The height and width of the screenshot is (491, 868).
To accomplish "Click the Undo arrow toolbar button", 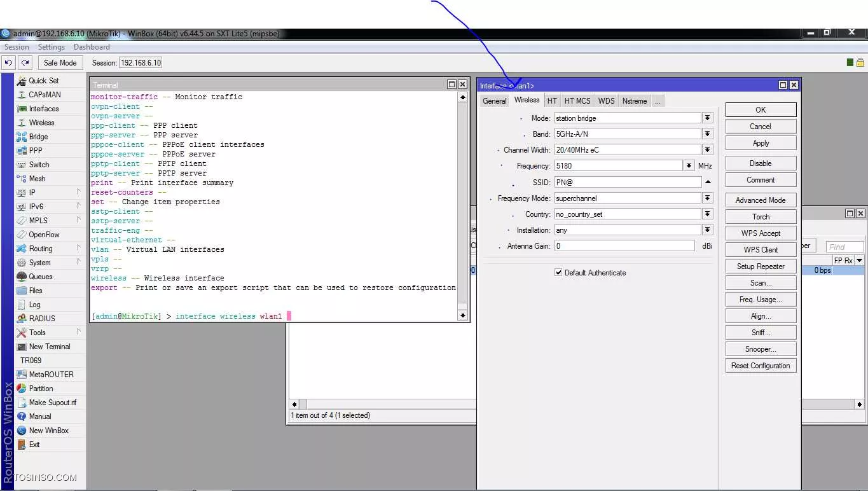I will pos(9,62).
